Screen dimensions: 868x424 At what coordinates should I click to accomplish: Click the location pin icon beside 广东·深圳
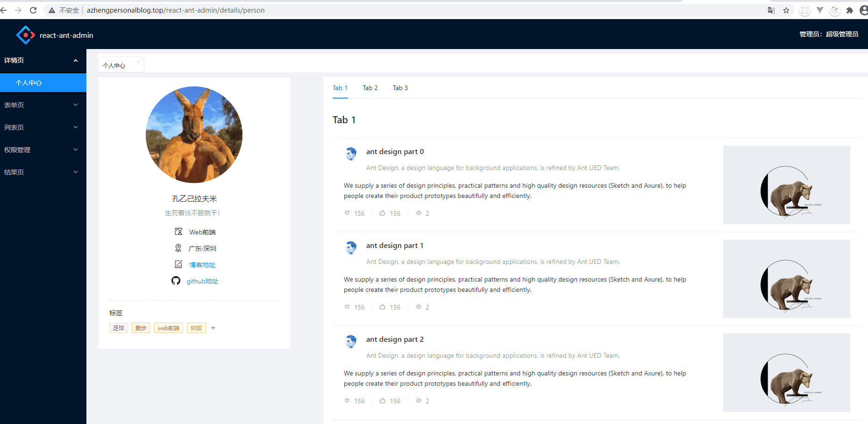pos(178,248)
